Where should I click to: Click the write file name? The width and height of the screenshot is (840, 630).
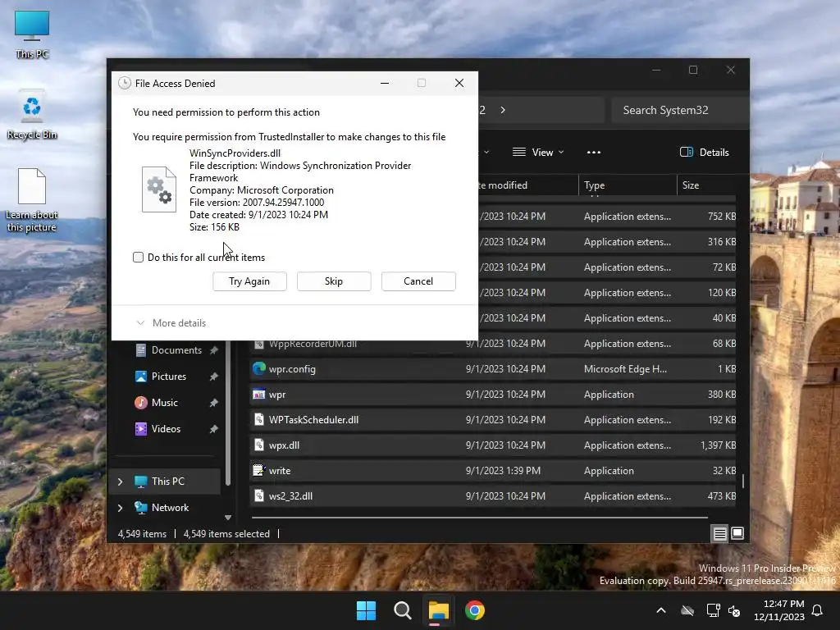280,471
